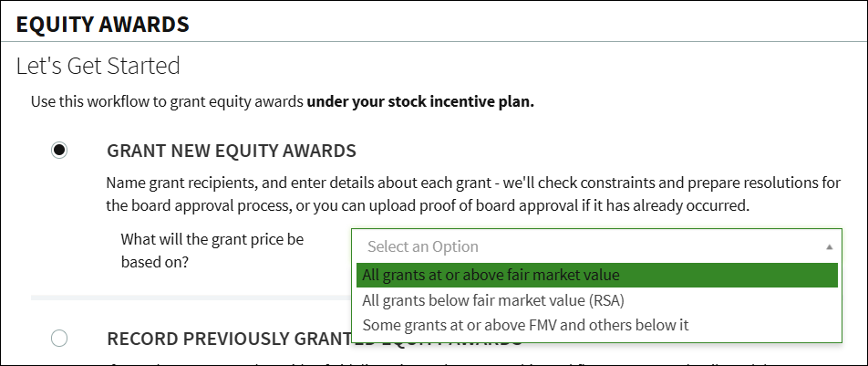
Task: Click the grant price question label
Action: pos(212,251)
